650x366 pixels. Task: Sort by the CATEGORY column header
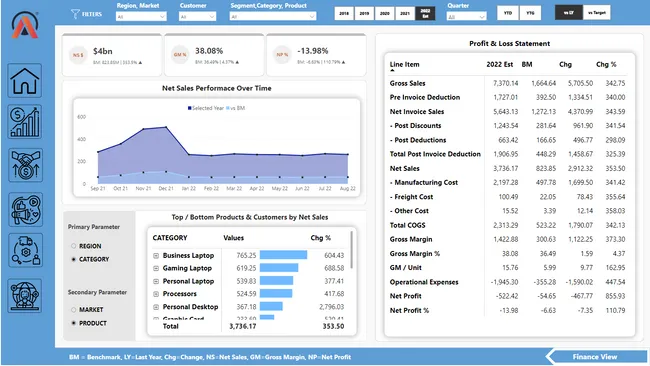170,238
